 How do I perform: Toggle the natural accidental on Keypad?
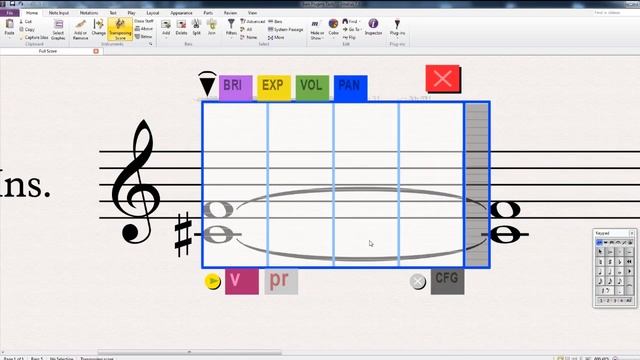(x=600, y=262)
